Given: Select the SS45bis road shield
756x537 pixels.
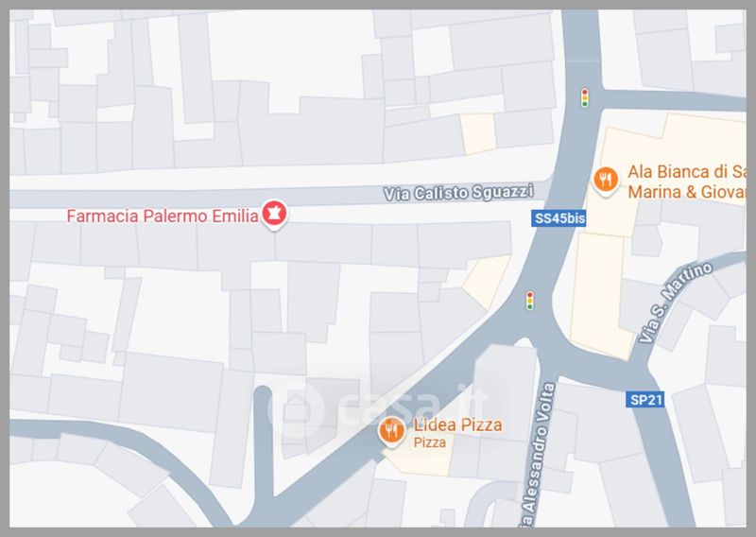Looking at the screenshot, I should pyautogui.click(x=559, y=218).
